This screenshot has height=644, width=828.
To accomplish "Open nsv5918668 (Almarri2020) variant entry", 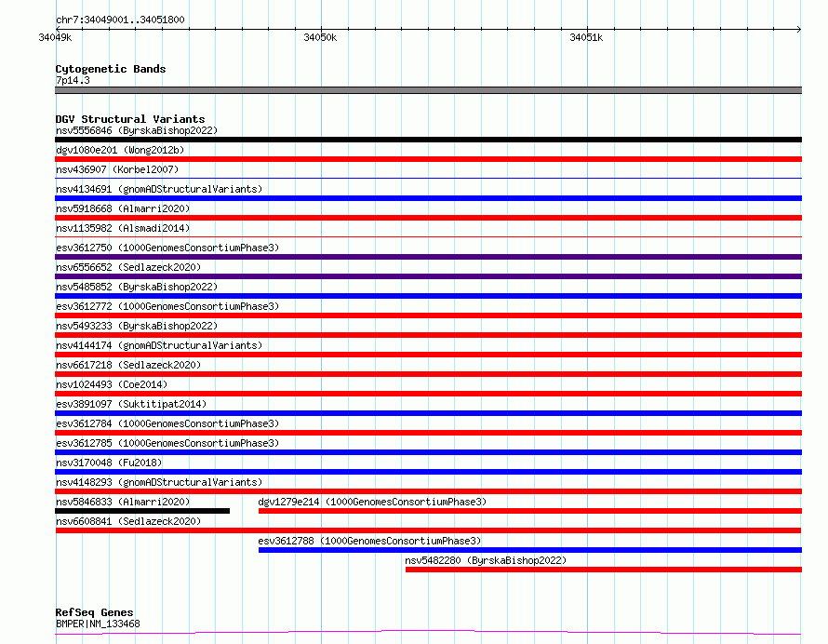I will (x=123, y=208).
